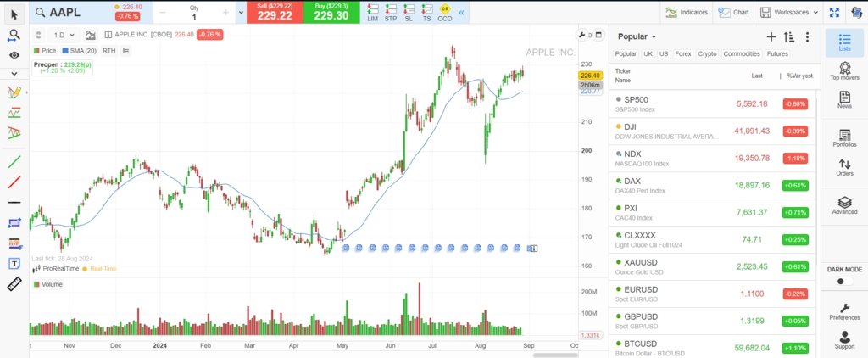The width and height of the screenshot is (868, 358).
Task: Click the Sell 229.22 button
Action: pyautogui.click(x=275, y=12)
